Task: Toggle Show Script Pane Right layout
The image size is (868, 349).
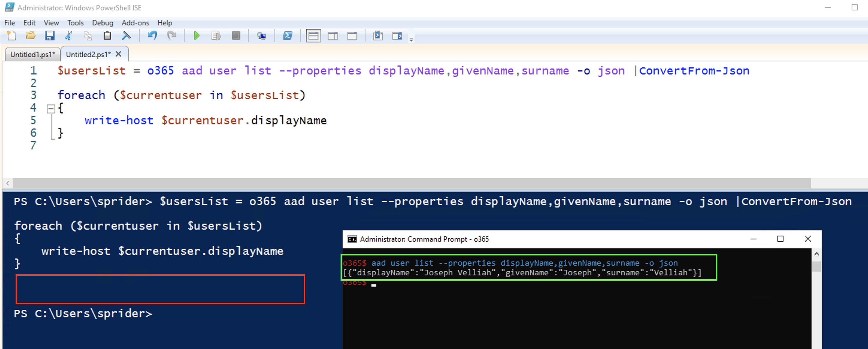Action: tap(332, 36)
